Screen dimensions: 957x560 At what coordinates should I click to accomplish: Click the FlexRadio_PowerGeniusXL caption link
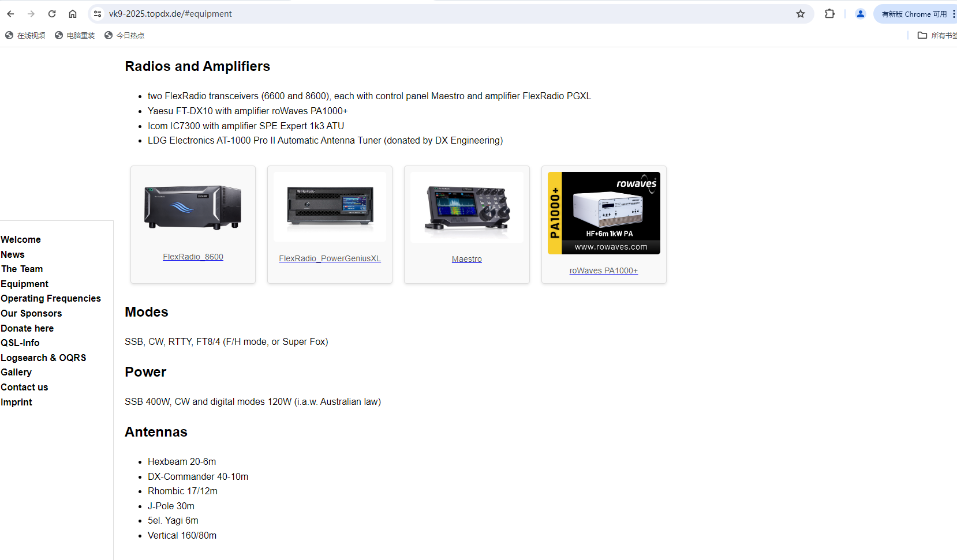coord(330,258)
